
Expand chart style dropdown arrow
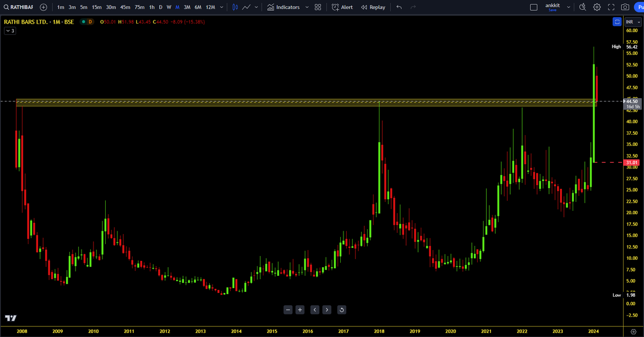click(257, 8)
